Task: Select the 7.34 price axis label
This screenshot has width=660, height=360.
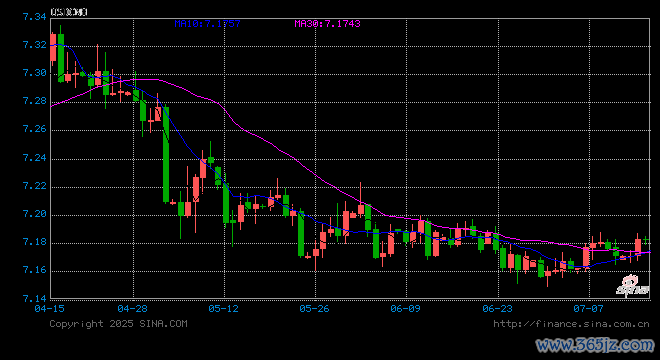Action: [x=35, y=17]
